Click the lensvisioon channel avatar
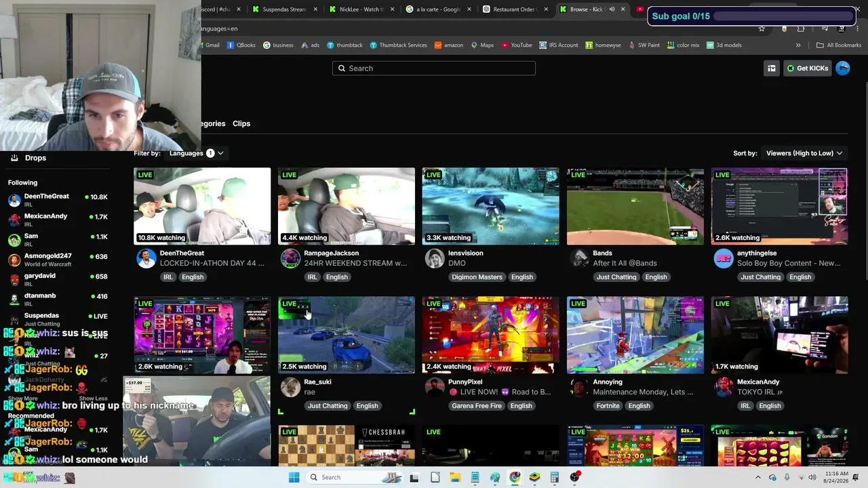This screenshot has height=488, width=868. [435, 258]
